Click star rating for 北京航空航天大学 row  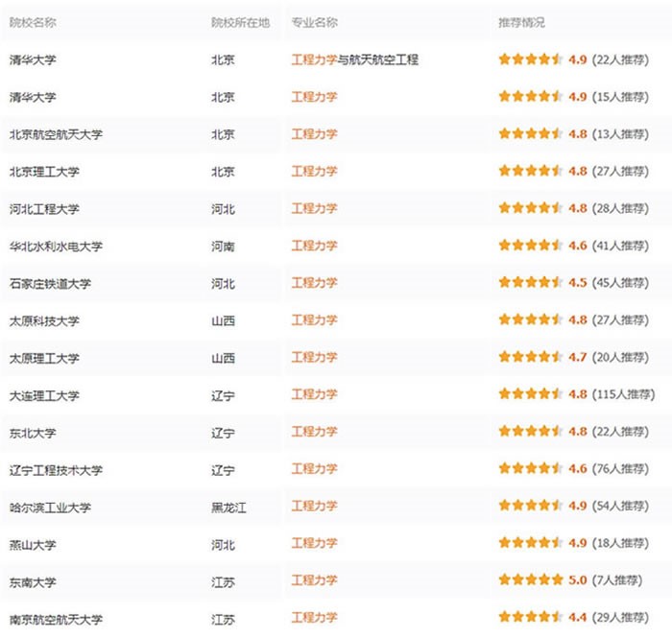tap(530, 134)
